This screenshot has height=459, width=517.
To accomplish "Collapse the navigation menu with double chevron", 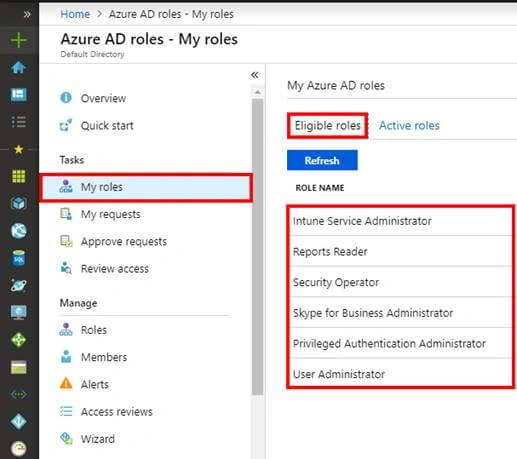I will 255,75.
